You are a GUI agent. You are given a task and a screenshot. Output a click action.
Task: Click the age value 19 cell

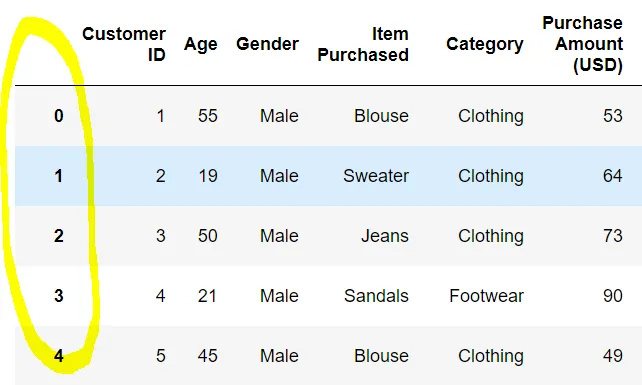tap(208, 176)
